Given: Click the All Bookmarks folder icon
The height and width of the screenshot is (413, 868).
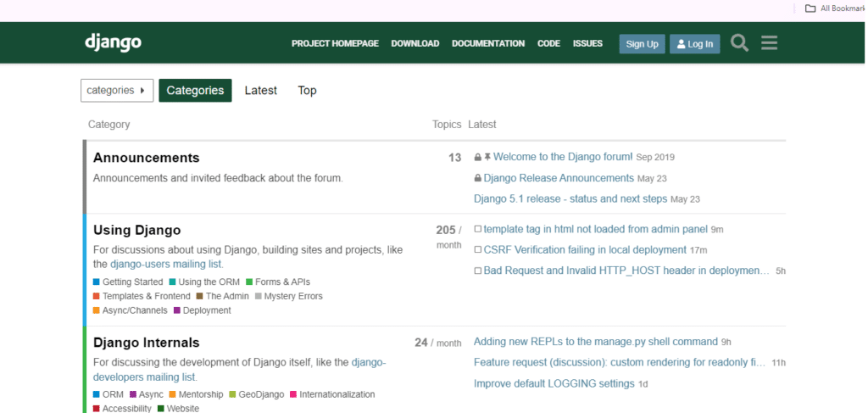Looking at the screenshot, I should [810, 8].
